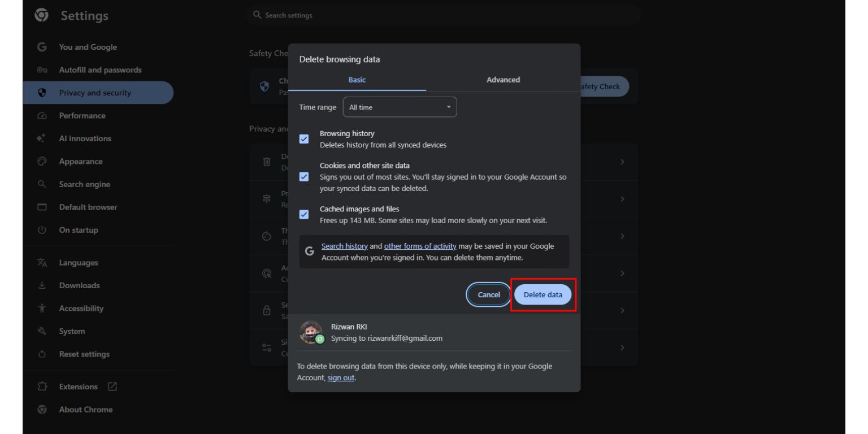Select Privacy and security in sidebar
Viewport: 868px width, 434px height.
tap(98, 93)
